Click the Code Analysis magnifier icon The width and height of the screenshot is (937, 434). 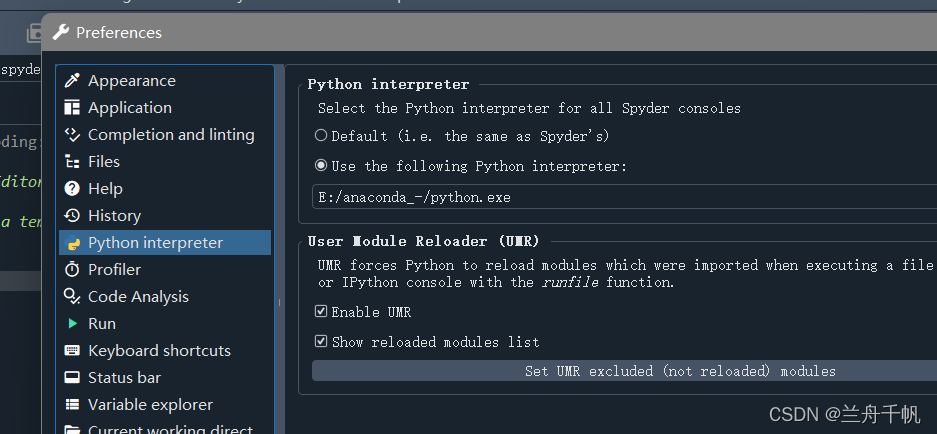click(72, 297)
